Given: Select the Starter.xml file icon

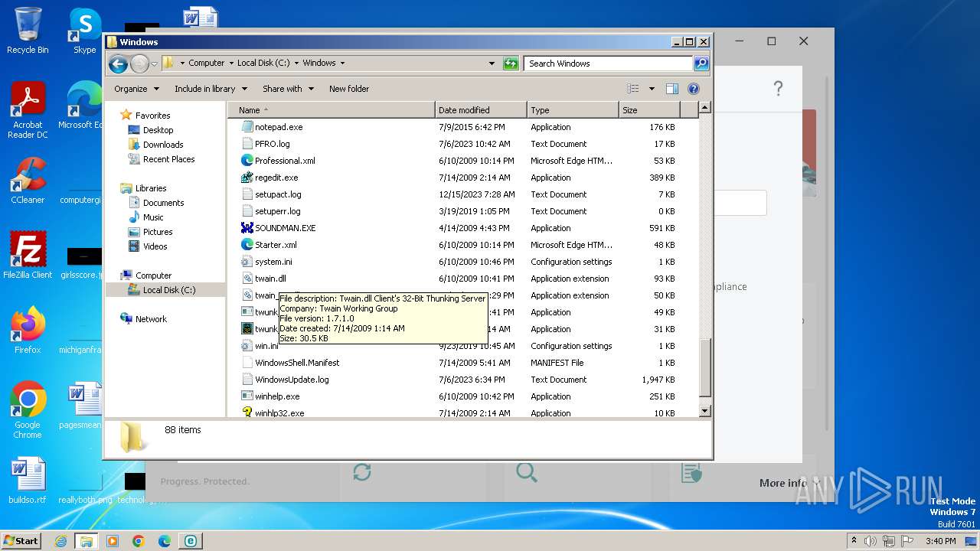Looking at the screenshot, I should coord(247,245).
